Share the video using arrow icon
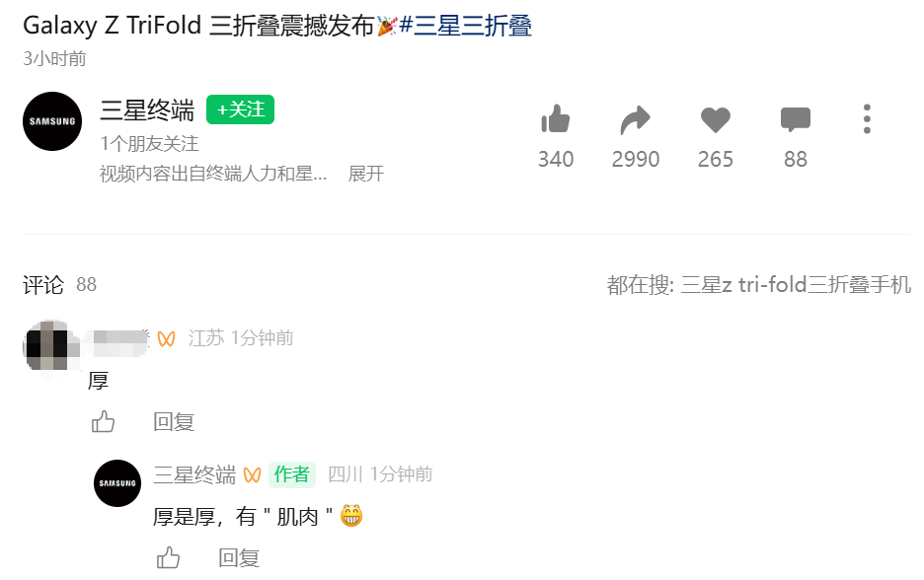Screen dimensions: 924x580 tap(636, 119)
